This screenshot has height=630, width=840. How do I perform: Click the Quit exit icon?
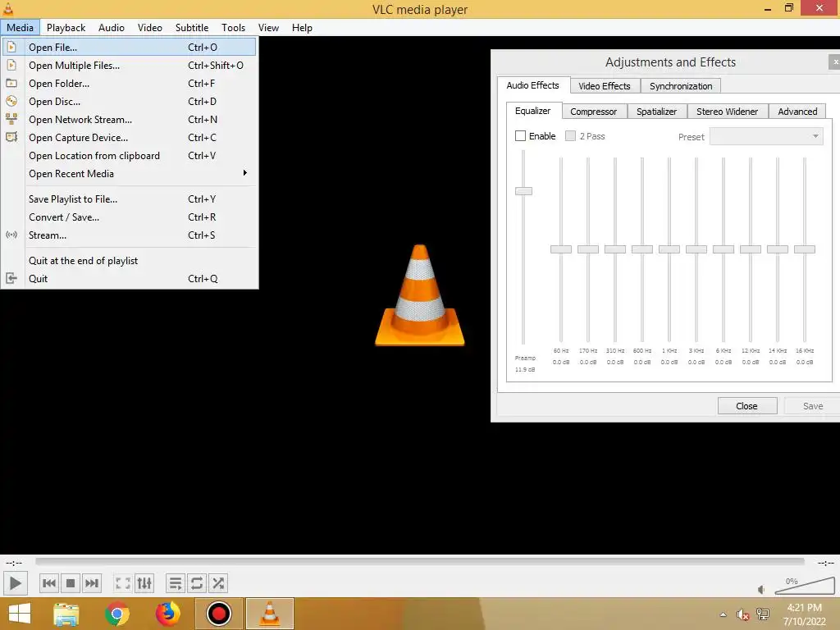11,278
